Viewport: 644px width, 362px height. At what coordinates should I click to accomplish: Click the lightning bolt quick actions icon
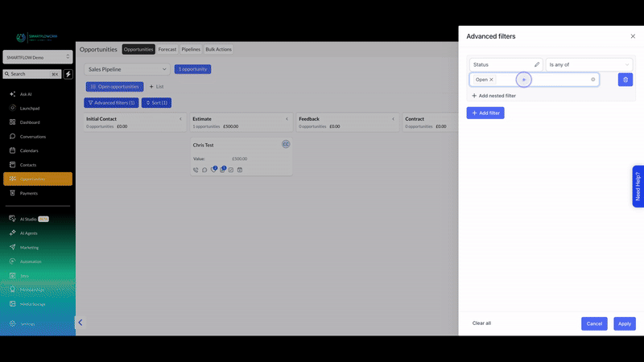tap(68, 74)
